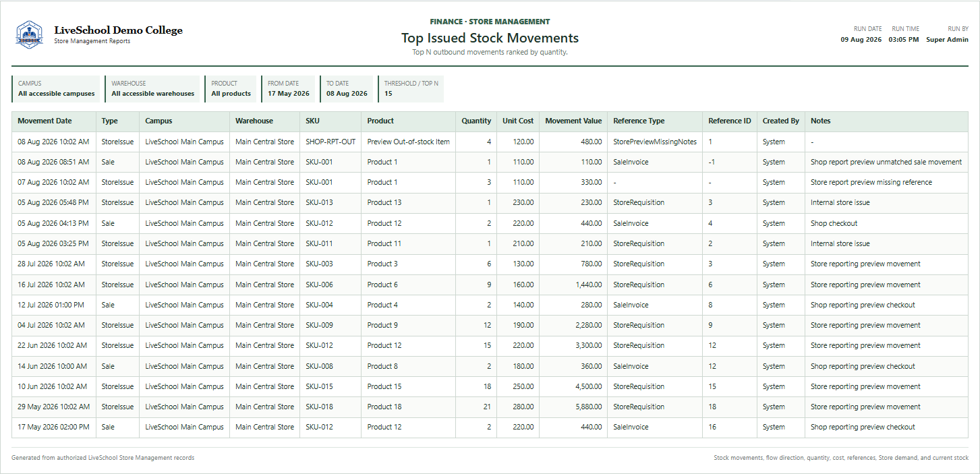
Task: Click the SKU-006 cell
Action: (330, 285)
